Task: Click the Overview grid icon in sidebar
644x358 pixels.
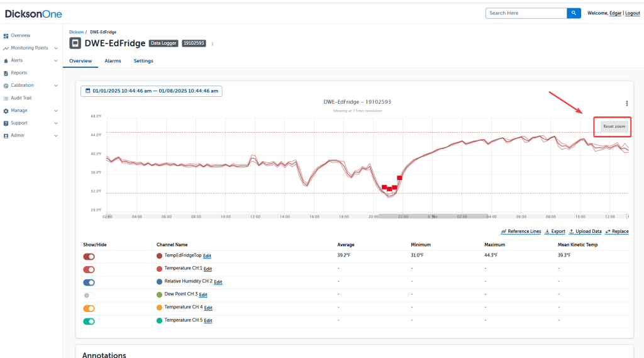Action: (x=6, y=36)
